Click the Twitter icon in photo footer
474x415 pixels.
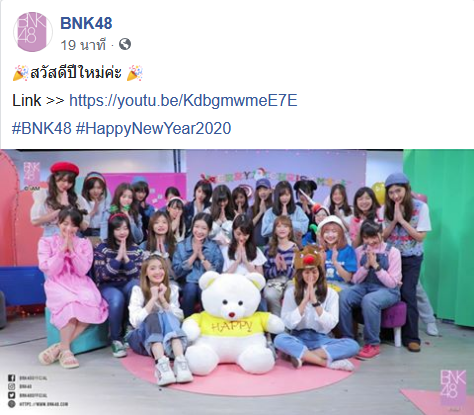point(12,395)
